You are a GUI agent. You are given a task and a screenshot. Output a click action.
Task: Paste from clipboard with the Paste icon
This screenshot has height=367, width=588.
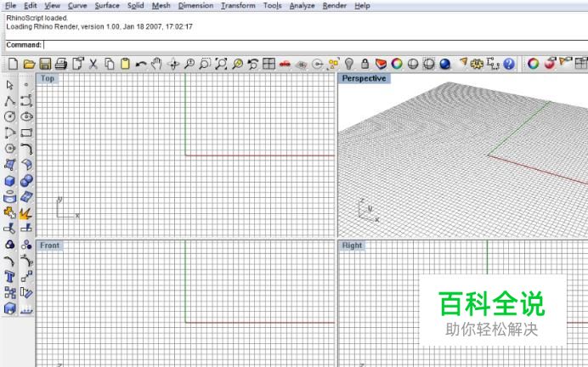tap(125, 64)
